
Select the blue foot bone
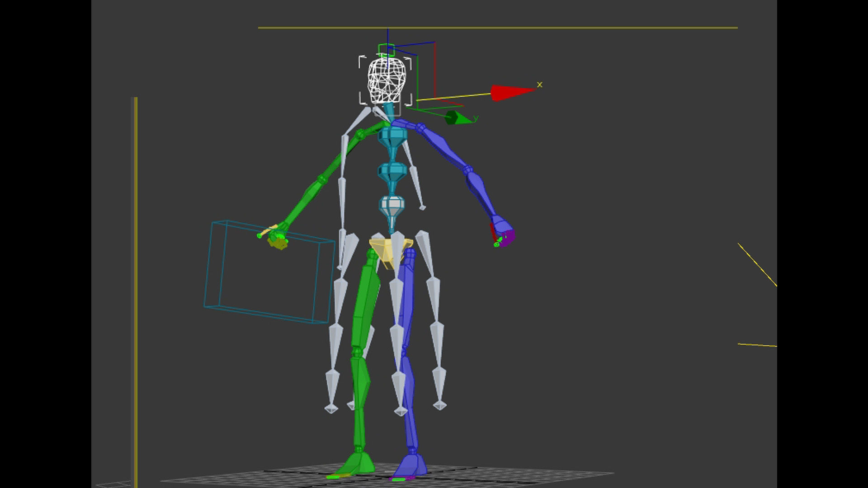(411, 465)
